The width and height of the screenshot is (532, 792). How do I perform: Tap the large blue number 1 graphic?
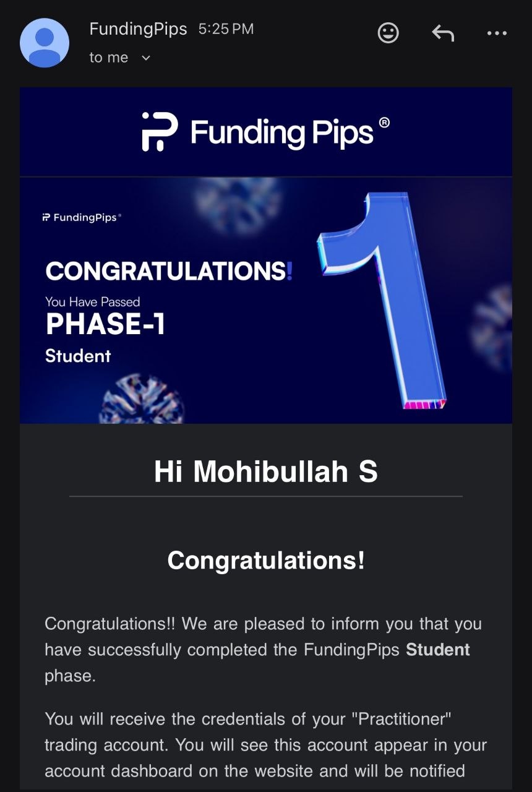click(384, 300)
